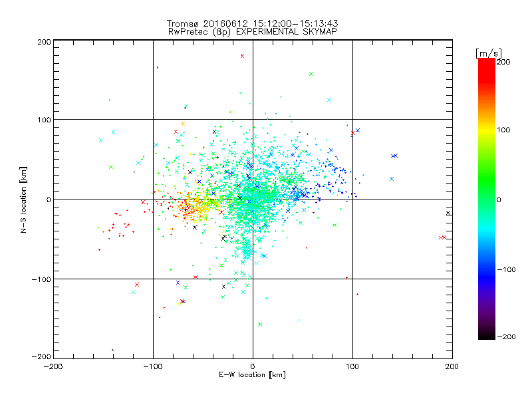Click the yellow band of the colorbar near 100
Screen dimensions: 532x399
[x=487, y=130]
